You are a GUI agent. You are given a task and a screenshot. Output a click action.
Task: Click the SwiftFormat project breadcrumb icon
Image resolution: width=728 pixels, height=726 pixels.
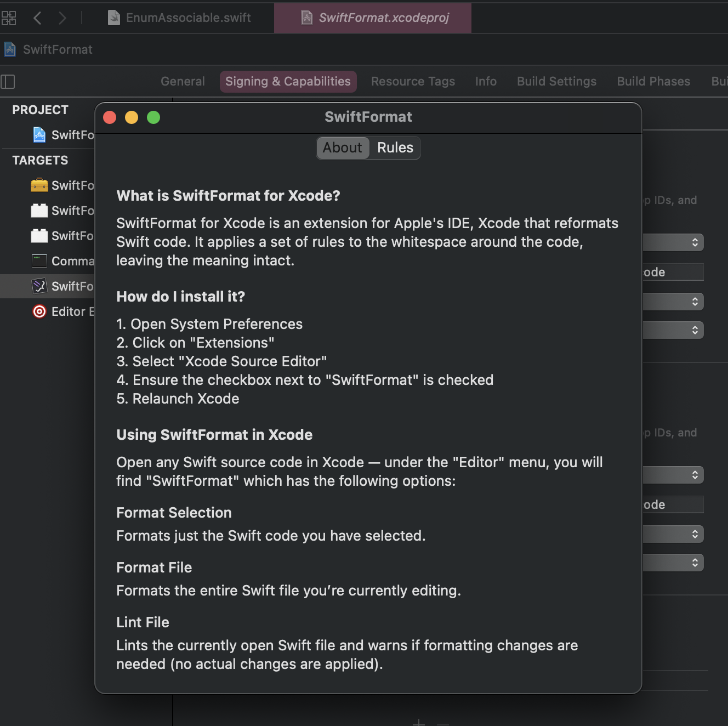click(10, 49)
